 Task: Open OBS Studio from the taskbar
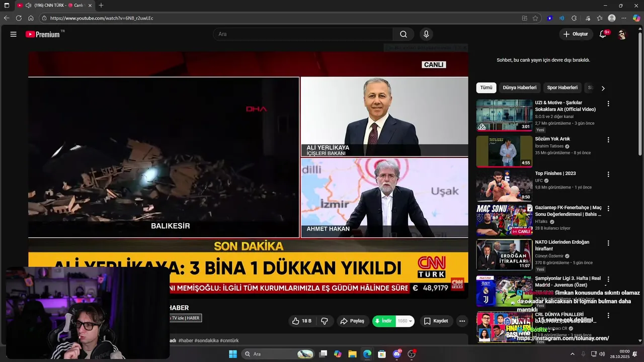(412, 354)
